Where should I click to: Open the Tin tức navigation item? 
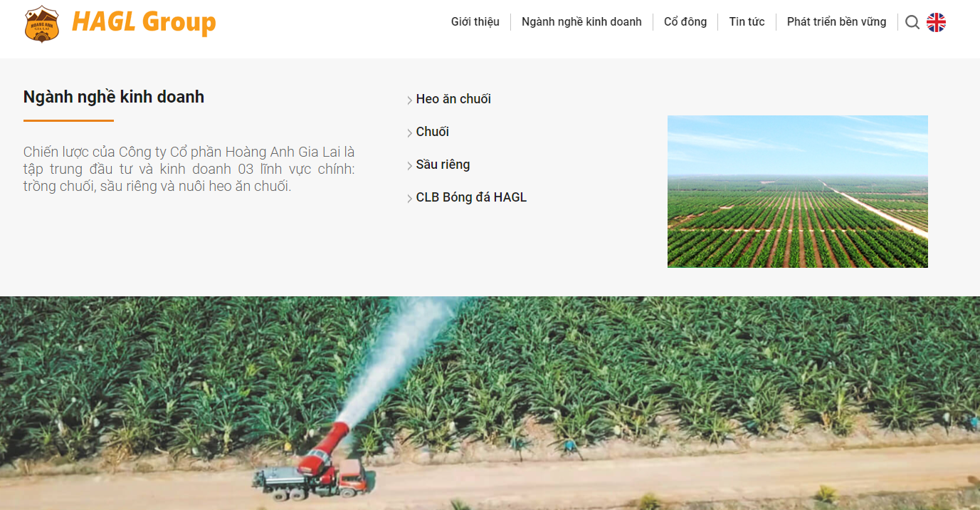click(x=747, y=21)
